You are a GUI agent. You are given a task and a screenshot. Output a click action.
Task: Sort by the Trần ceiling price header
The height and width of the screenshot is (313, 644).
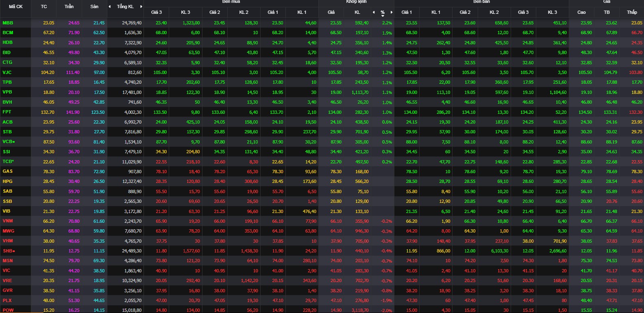(x=69, y=7)
